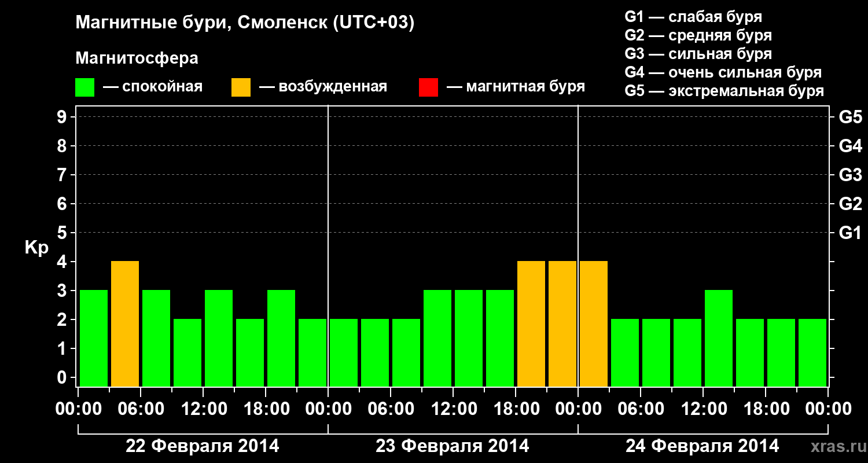Click 22 Февраля green bar starting at 12:00
Screen dimensions: 868x463
tap(219, 338)
